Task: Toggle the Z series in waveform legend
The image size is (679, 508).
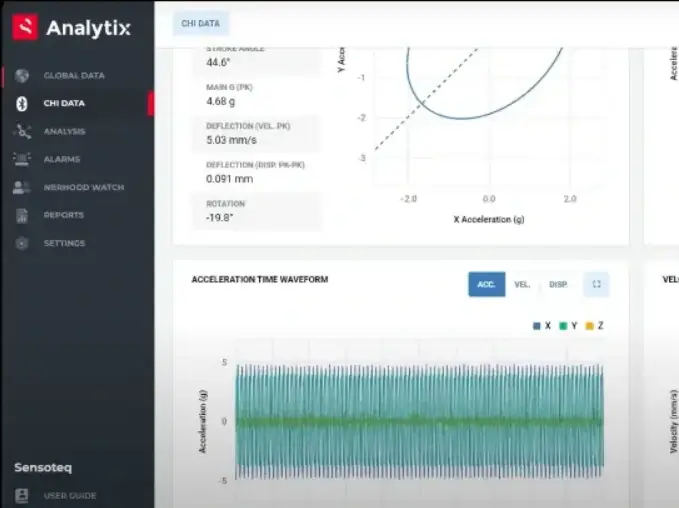Action: click(x=595, y=326)
